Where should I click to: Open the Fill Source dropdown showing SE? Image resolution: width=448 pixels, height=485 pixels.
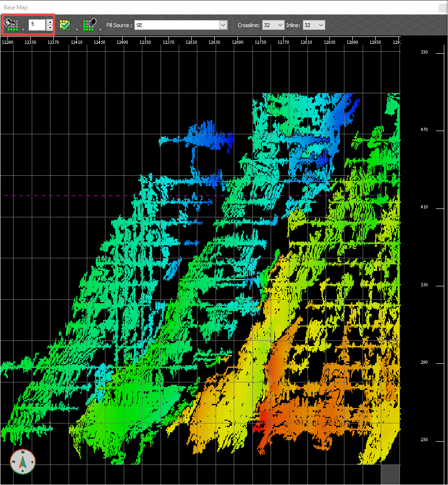[x=223, y=25]
